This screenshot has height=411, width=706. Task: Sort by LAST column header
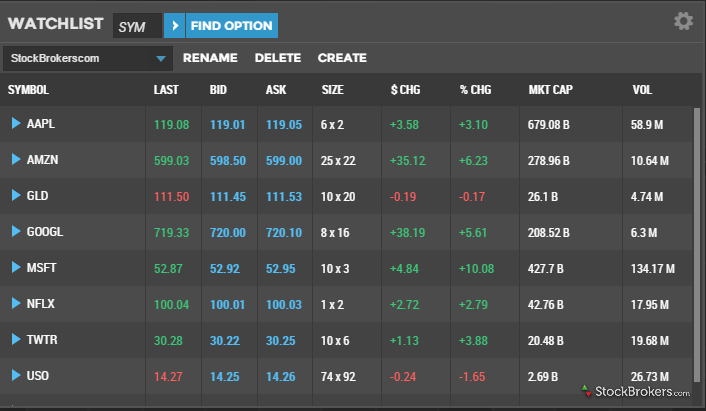coord(166,90)
